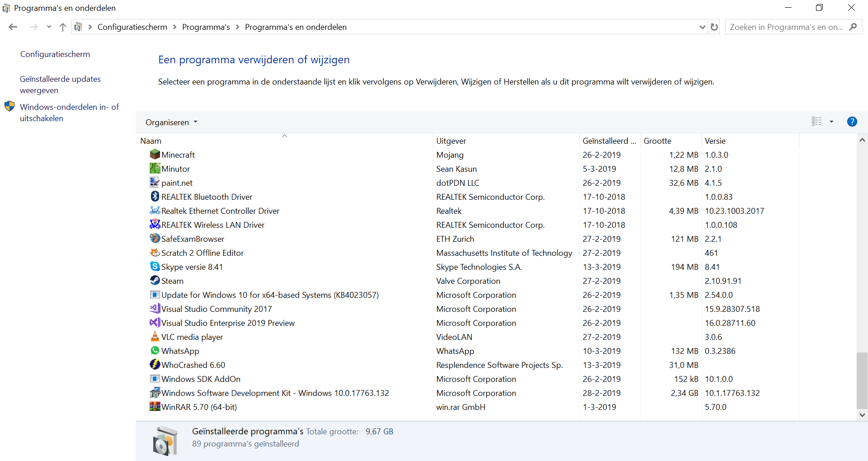Viewport: 868px width, 461px height.
Task: Navigate to Configuratiescherm breadcrumb
Action: [132, 27]
